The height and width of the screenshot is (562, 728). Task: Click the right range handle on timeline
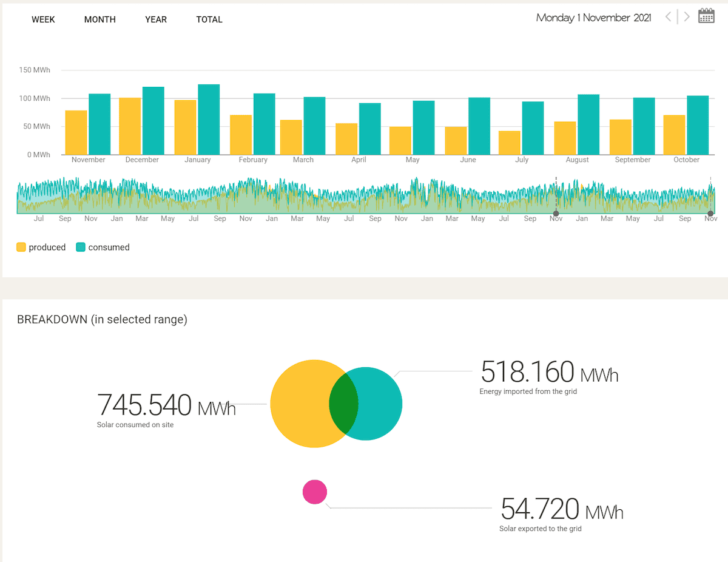click(x=710, y=213)
